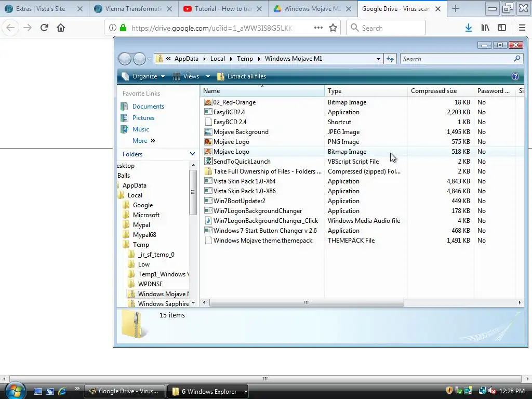The image size is (532, 399).
Task: Open the Windows Explorer taskbar group dropdown
Action: pos(246,392)
